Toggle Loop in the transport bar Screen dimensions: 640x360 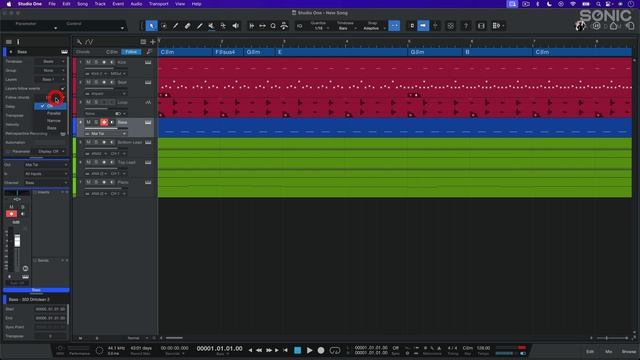tap(335, 350)
